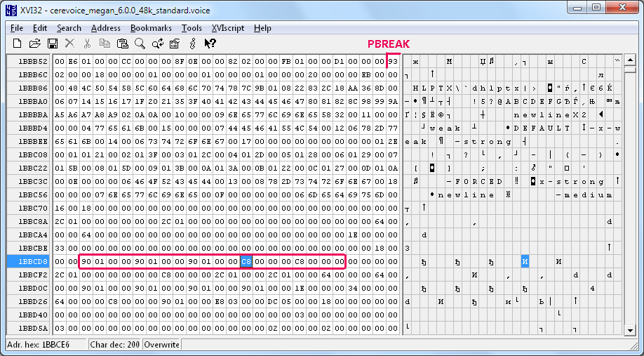The height and width of the screenshot is (356, 644).
Task: Create a new file with the New icon
Action: pos(18,43)
